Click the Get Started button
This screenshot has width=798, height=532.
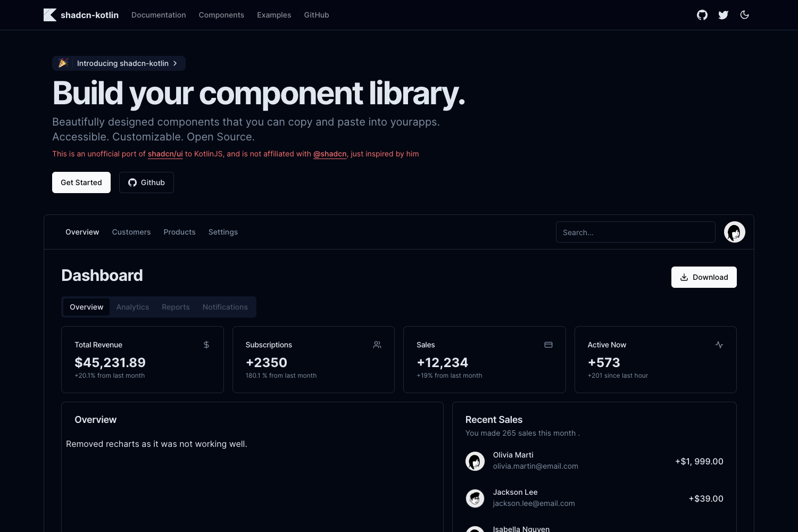pyautogui.click(x=81, y=182)
